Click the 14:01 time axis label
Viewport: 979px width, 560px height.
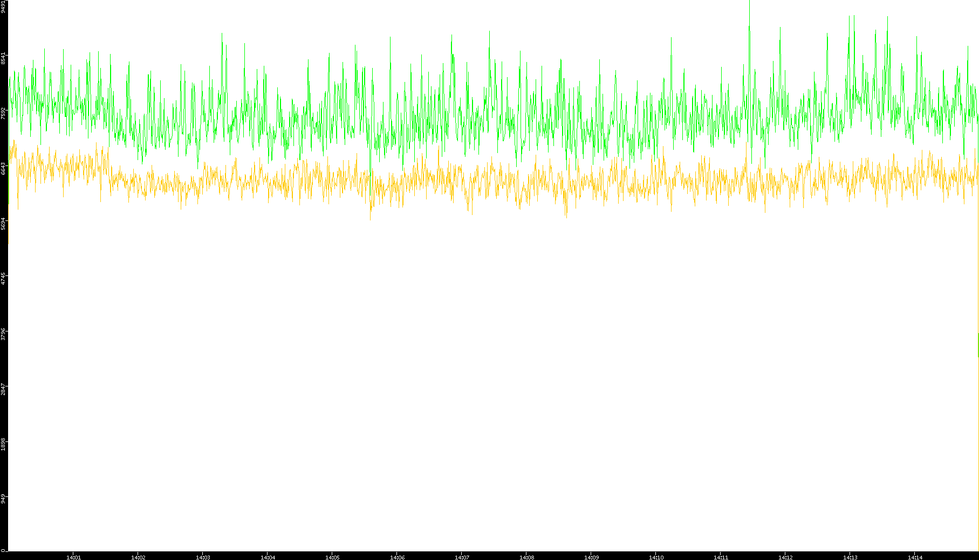point(73,557)
